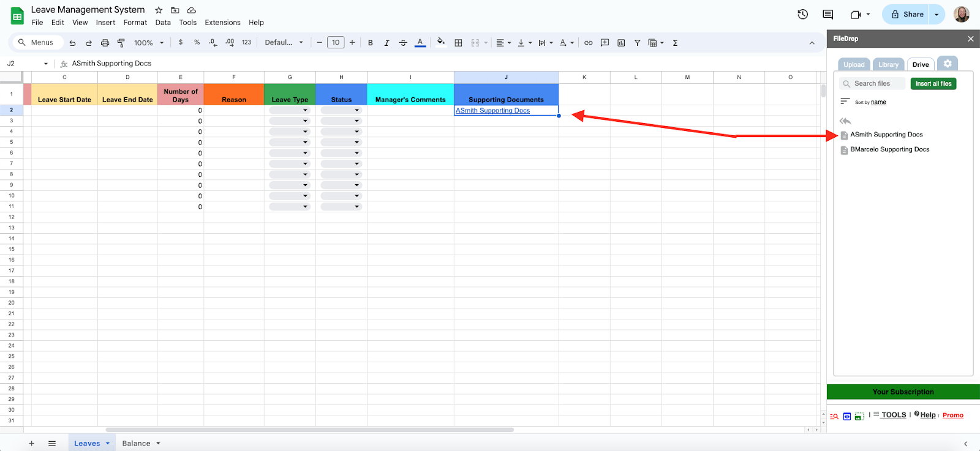Screen dimensions: 980x451
Task: Toggle strikethrough formatting
Action: pos(403,43)
